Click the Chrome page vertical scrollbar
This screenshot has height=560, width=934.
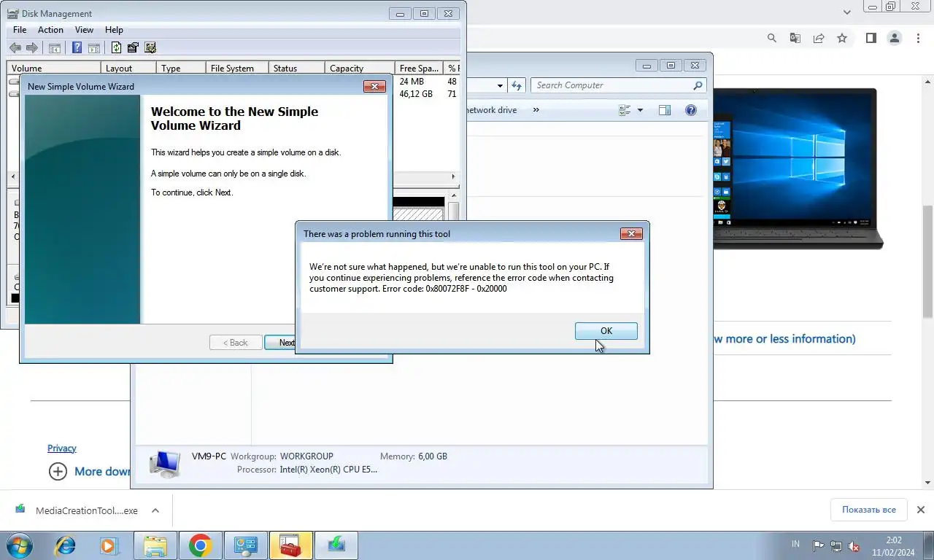(928, 260)
